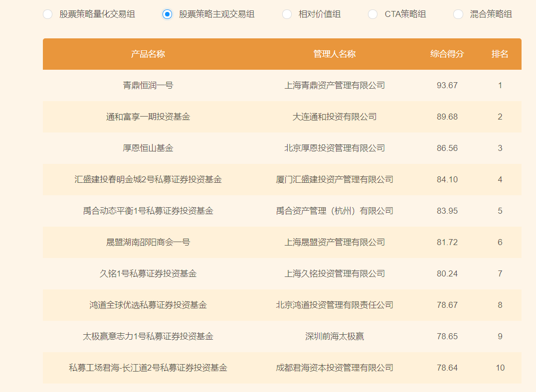Click 禹合动态平衡1号私募证券投资基金
The height and width of the screenshot is (392, 536).
[148, 211]
